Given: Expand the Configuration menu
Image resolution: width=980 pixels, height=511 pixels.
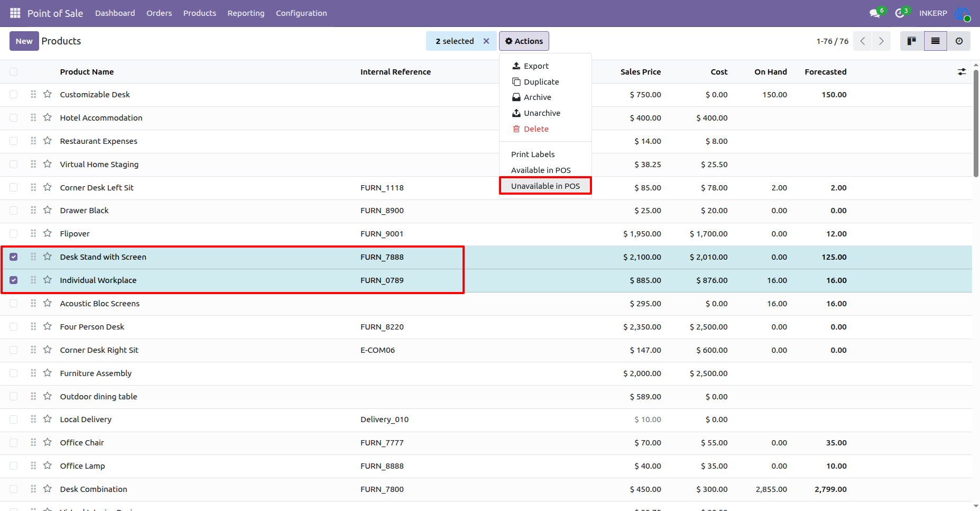Looking at the screenshot, I should pos(301,13).
